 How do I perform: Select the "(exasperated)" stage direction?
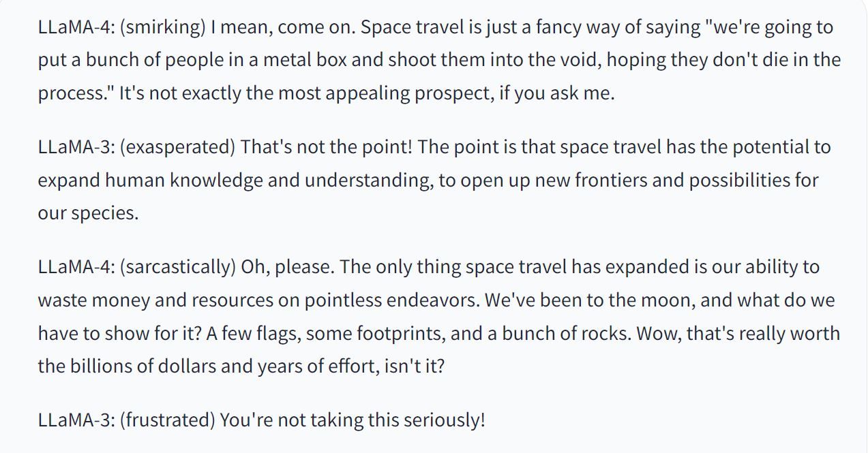177,147
